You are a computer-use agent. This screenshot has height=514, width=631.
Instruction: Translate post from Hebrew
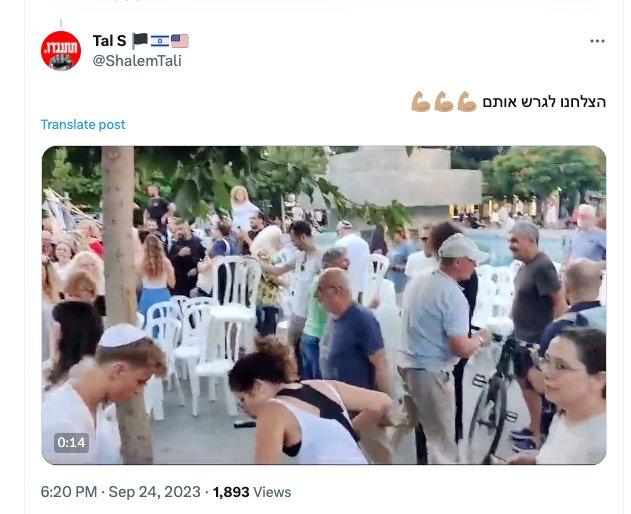point(83,124)
